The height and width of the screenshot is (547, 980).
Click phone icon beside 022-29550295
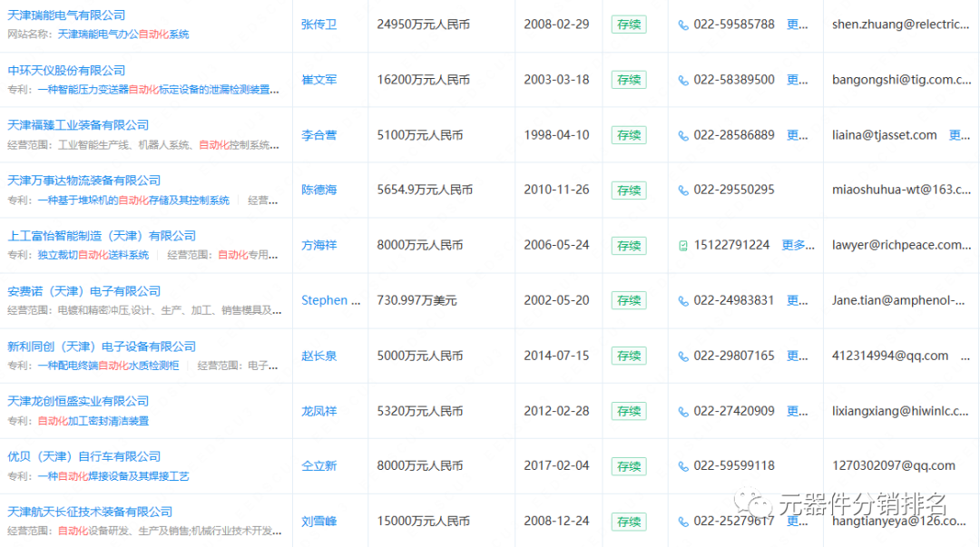[x=683, y=190]
